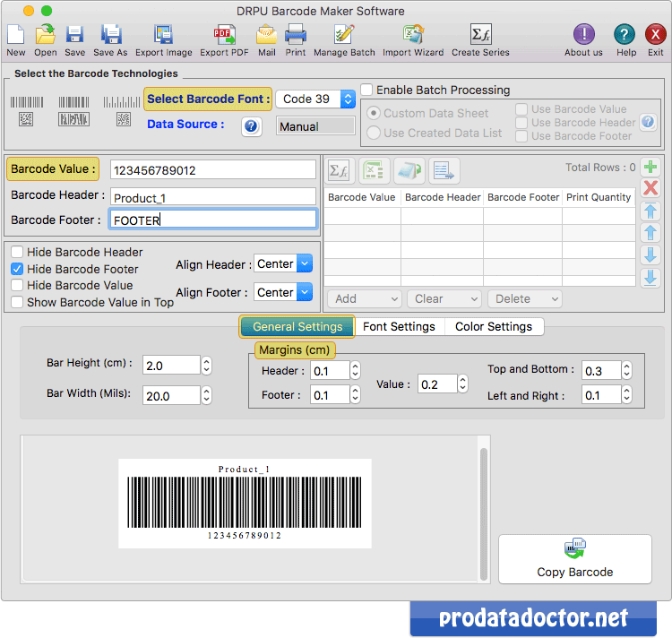Screen dimensions: 672x638
Task: Click the Help question mark icon
Action: [625, 35]
